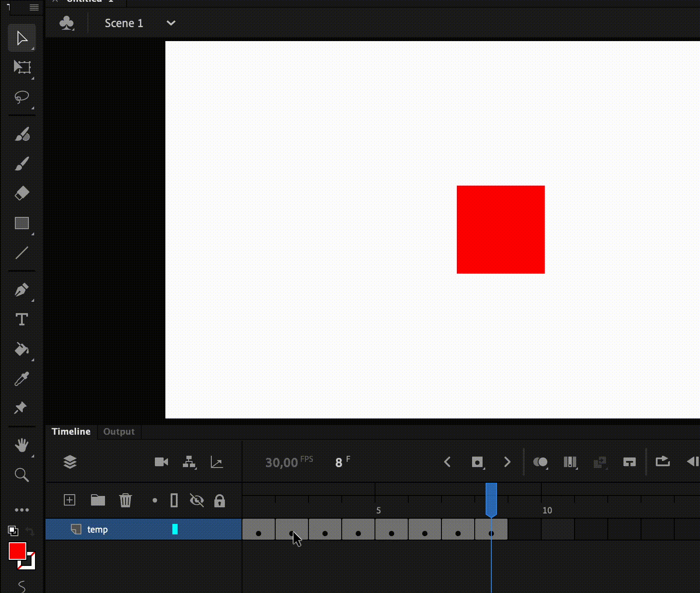Select the Asset Warp pin tool
700x593 pixels.
(21, 408)
